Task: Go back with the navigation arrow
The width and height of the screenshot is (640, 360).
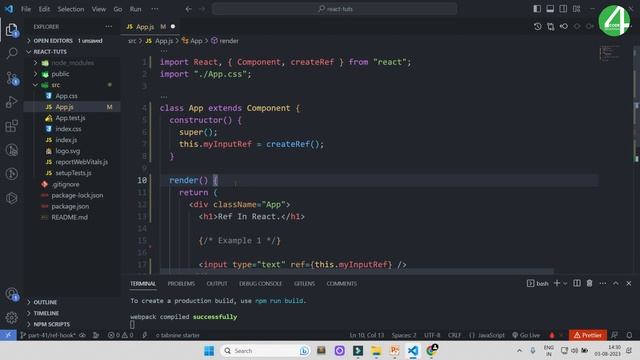Action: [189, 9]
